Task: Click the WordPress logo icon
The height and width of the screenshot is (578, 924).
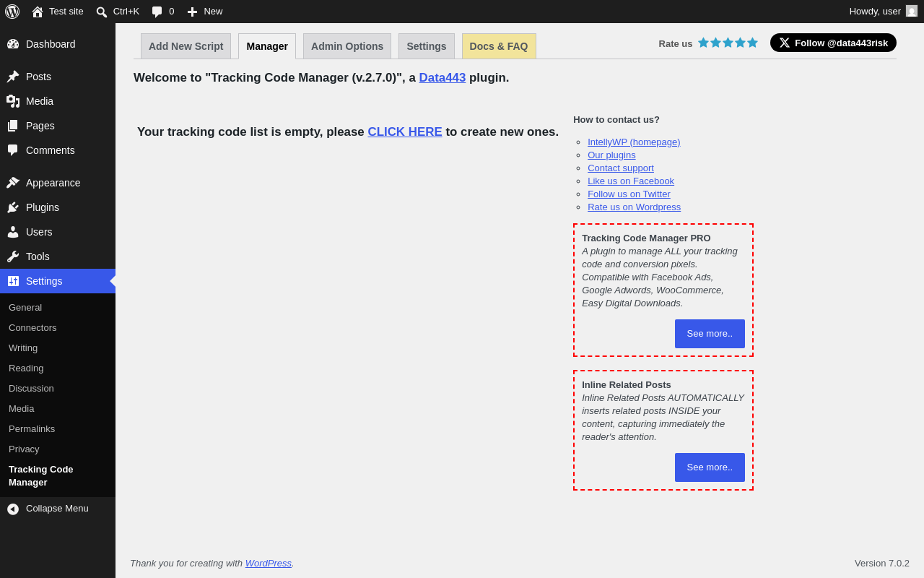Action: tap(12, 12)
